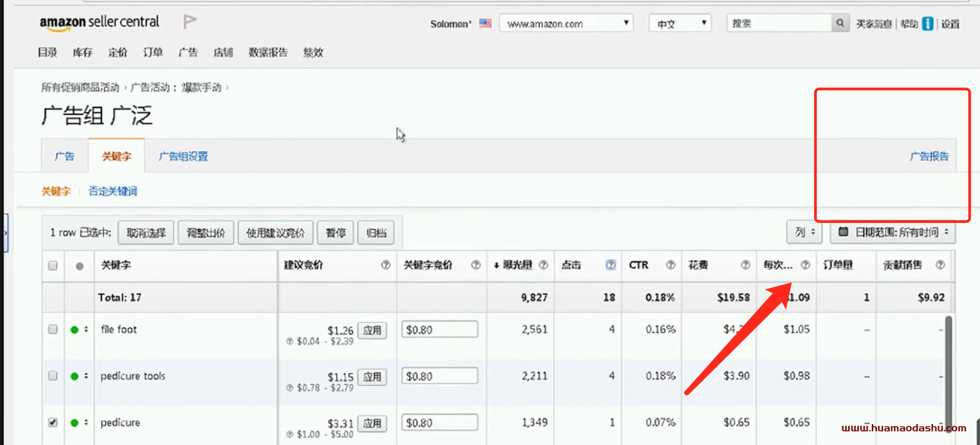Click help icon next to 点击 column
The height and width of the screenshot is (445, 980).
tap(610, 265)
